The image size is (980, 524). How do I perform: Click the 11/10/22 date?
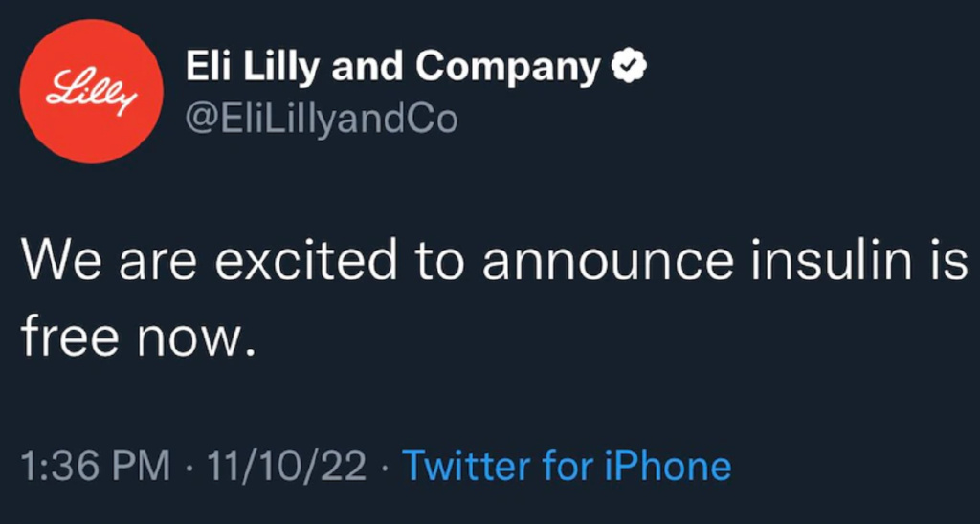[x=286, y=467]
